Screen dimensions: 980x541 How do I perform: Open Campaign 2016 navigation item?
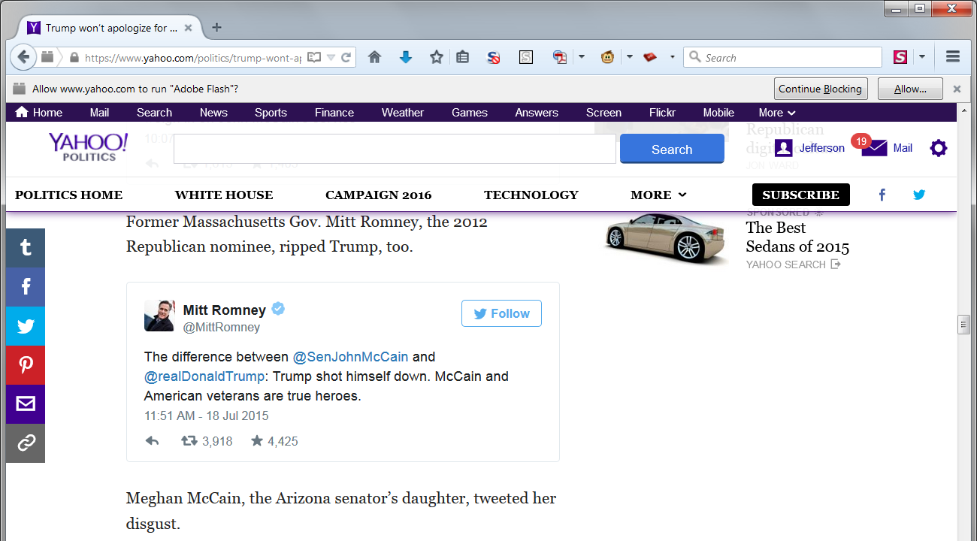(379, 195)
